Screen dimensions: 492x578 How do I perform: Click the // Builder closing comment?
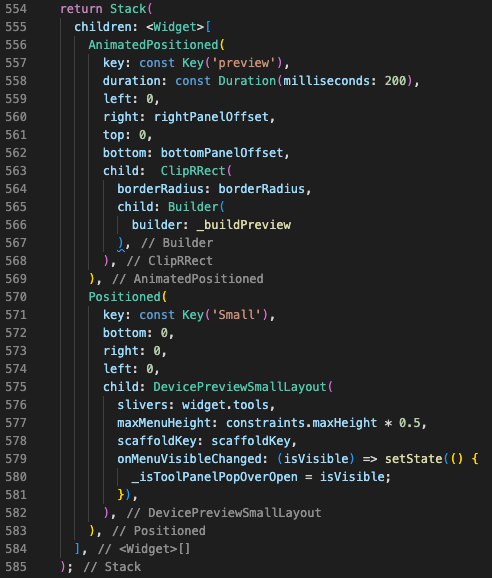point(177,243)
